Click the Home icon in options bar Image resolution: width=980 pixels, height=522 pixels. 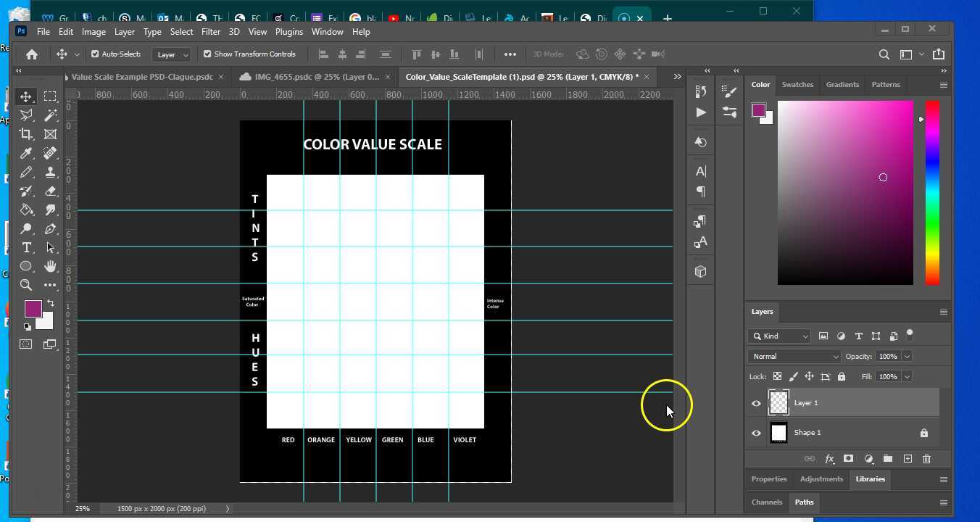[32, 54]
